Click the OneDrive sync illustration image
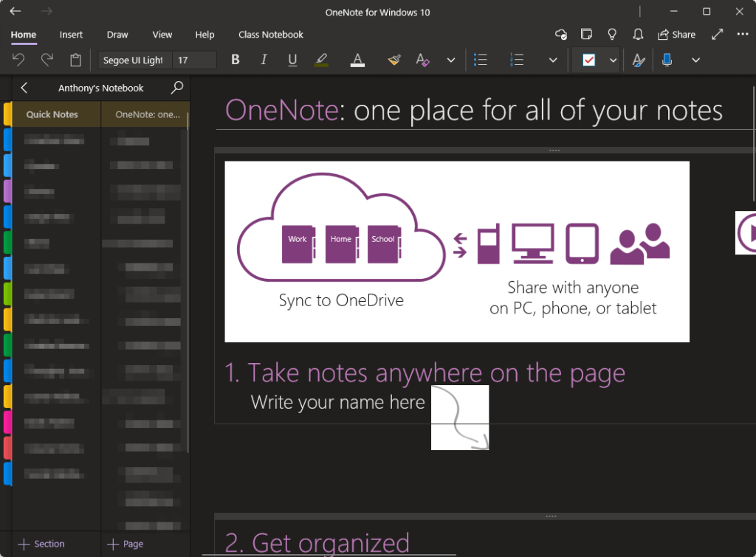Viewport: 756px width, 557px height. (x=456, y=252)
